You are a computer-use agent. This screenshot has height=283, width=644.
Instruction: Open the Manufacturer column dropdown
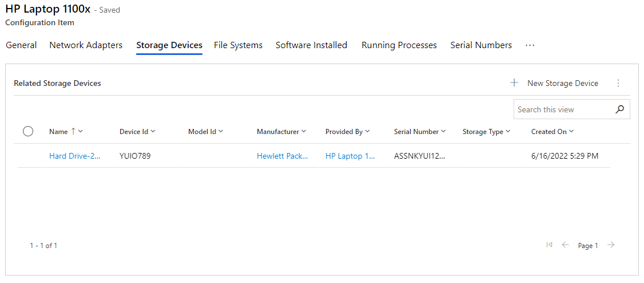(304, 132)
